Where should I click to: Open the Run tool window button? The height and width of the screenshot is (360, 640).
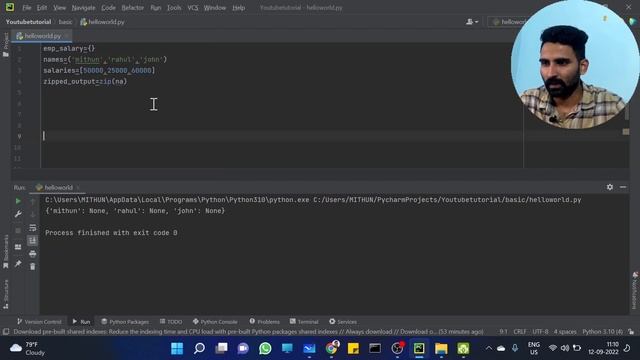click(81, 322)
